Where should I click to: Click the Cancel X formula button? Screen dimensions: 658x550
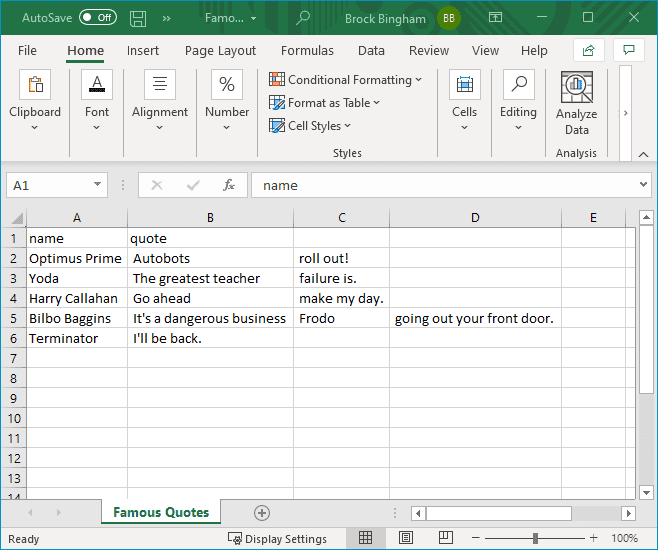tap(157, 185)
